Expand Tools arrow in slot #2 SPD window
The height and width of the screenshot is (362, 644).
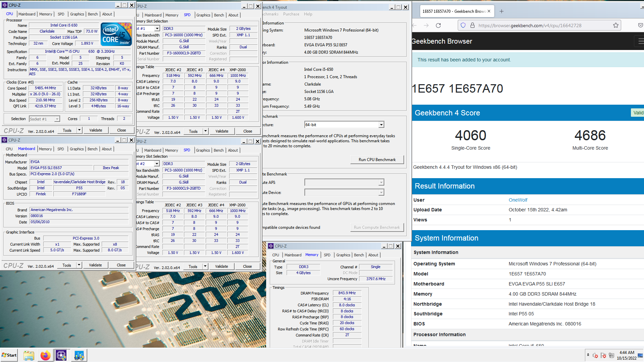[205, 266]
